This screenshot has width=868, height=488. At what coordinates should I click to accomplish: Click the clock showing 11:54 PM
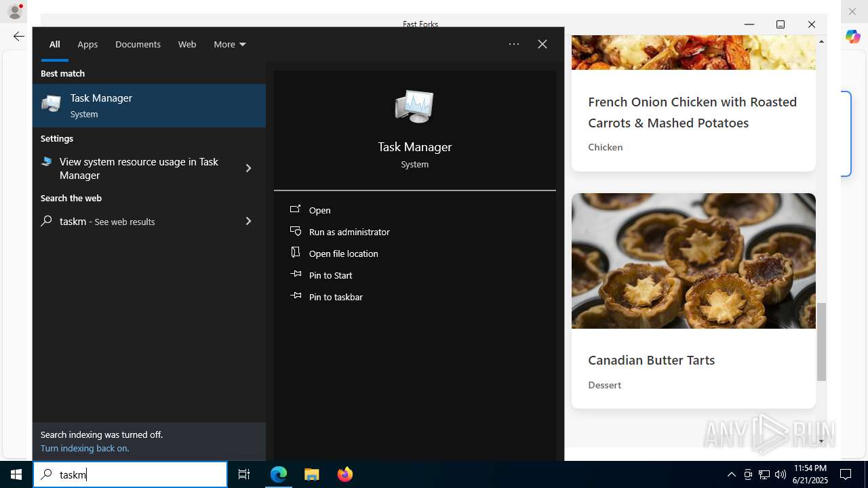810,468
